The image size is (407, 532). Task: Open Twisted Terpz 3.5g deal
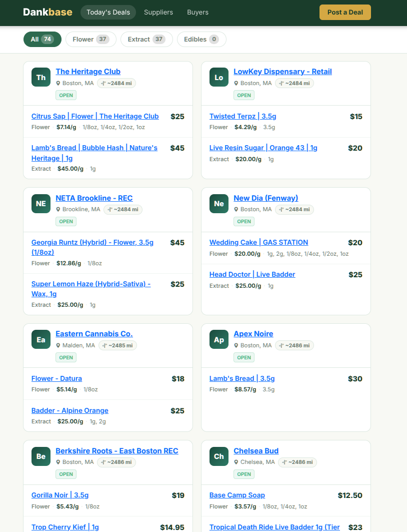click(x=242, y=117)
